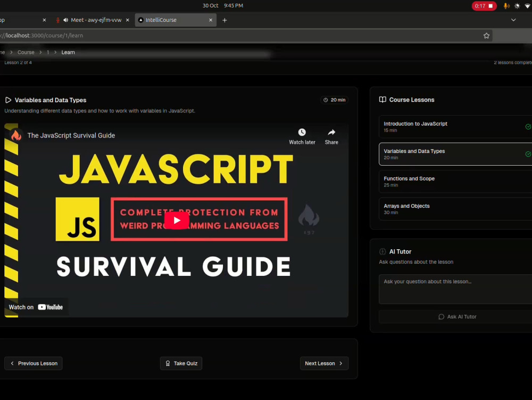532x400 pixels.
Task: Play the JavaScript Survival Guide video
Action: (x=177, y=221)
